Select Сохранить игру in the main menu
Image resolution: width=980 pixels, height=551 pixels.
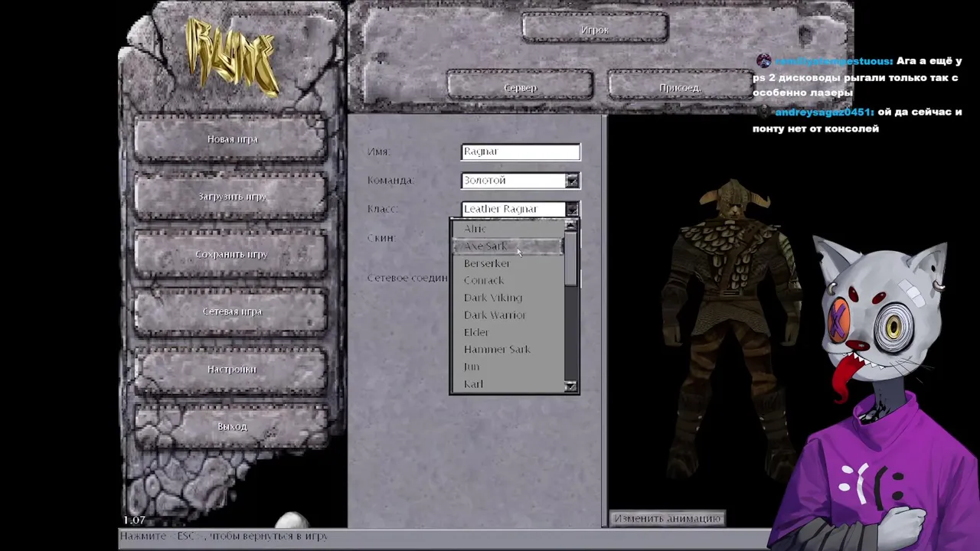[232, 254]
